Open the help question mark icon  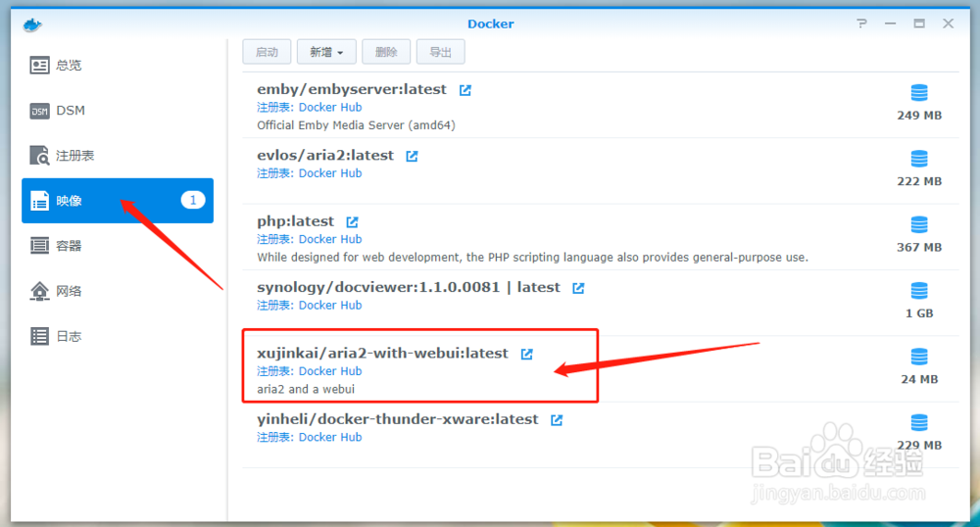(x=861, y=24)
